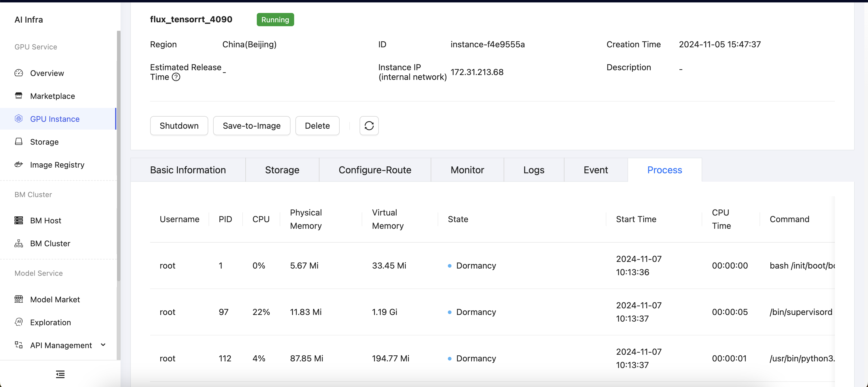Click the Save-to-Image button
868x387 pixels.
[x=251, y=126]
